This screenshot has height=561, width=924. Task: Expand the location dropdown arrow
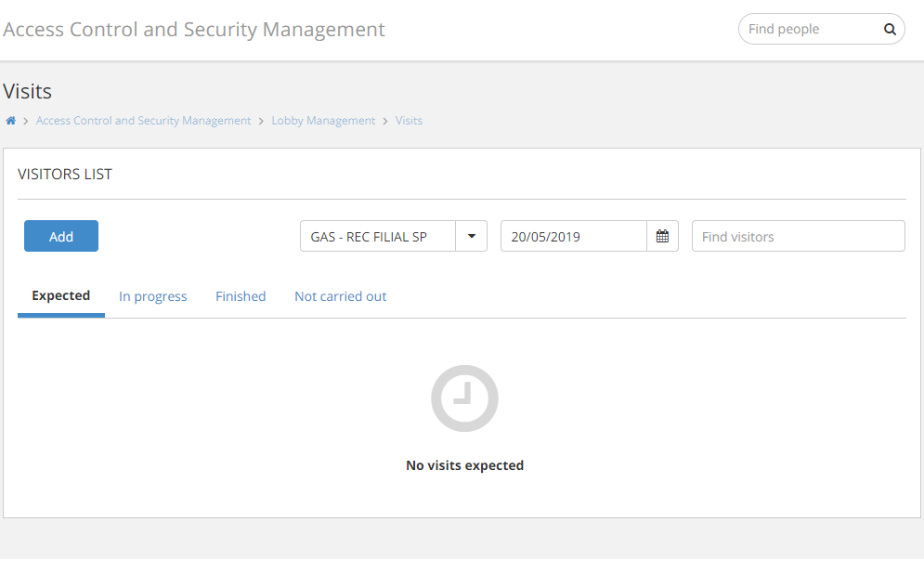pyautogui.click(x=472, y=237)
